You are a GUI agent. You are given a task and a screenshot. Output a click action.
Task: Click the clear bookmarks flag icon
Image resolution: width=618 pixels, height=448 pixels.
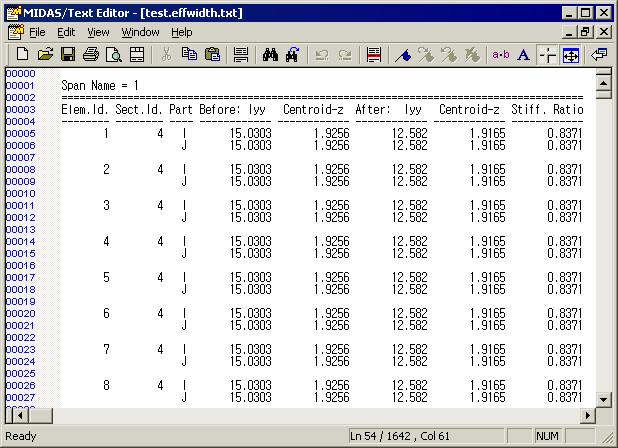point(472,54)
